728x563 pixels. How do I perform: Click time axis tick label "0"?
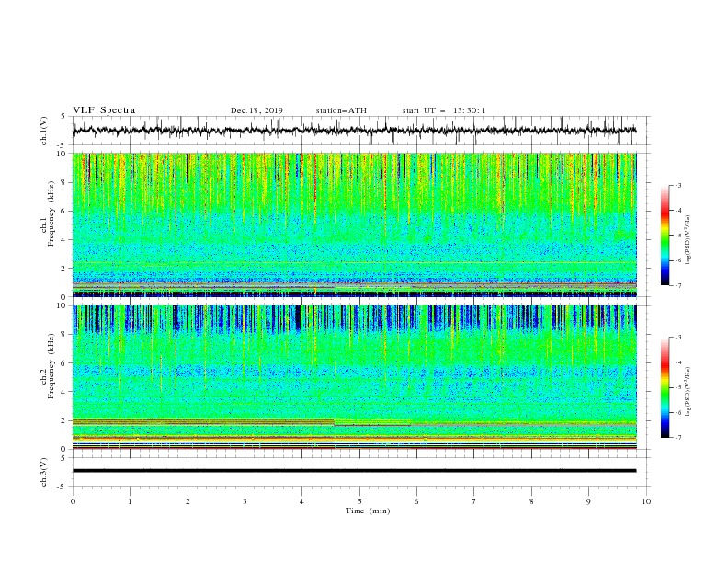[73, 501]
